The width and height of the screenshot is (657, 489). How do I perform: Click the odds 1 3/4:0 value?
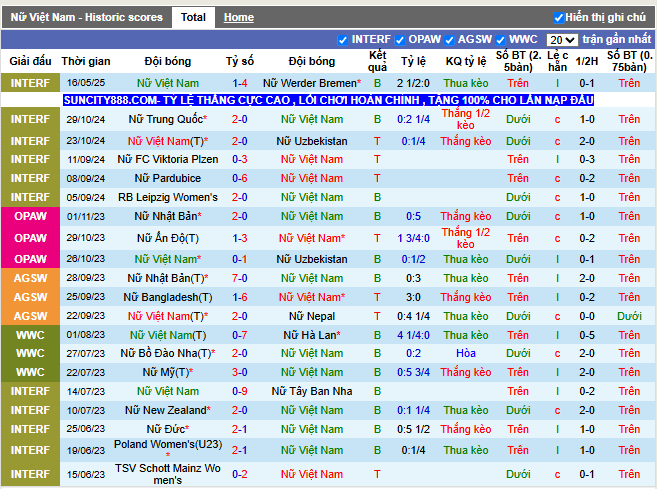click(413, 238)
